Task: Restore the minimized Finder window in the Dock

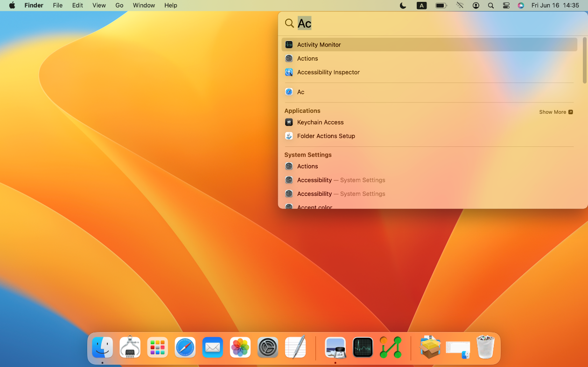Action: click(458, 350)
